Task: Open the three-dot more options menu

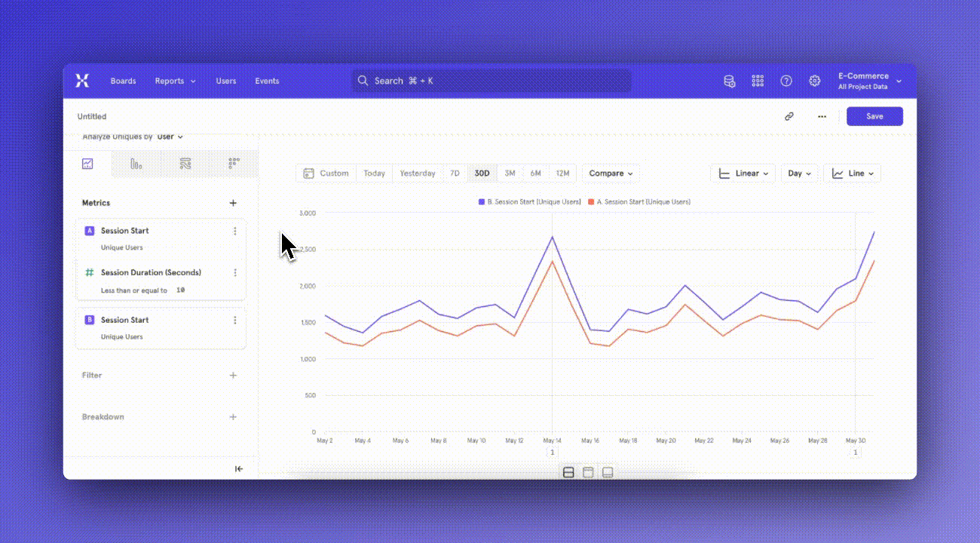Action: click(x=822, y=116)
